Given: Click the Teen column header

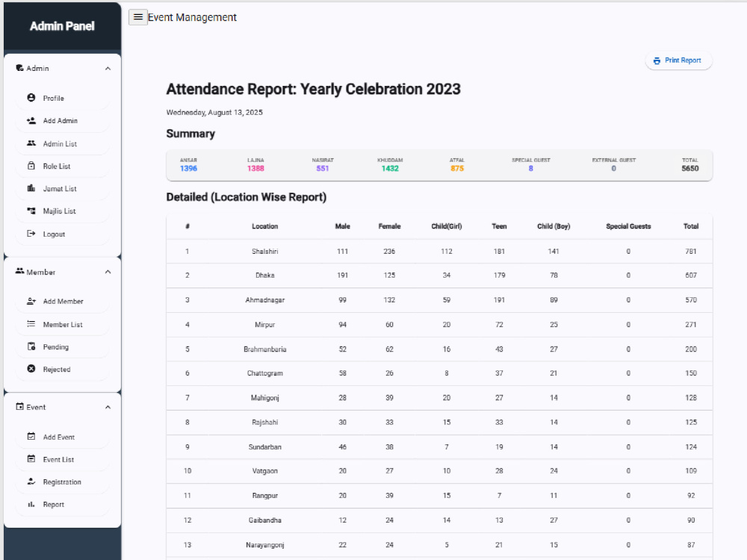Looking at the screenshot, I should pyautogui.click(x=499, y=226).
